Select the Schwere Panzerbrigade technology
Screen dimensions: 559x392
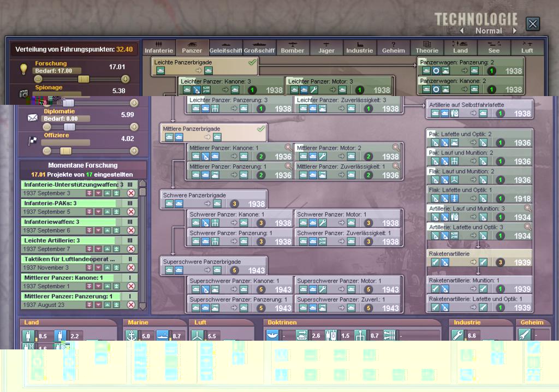pyautogui.click(x=213, y=199)
